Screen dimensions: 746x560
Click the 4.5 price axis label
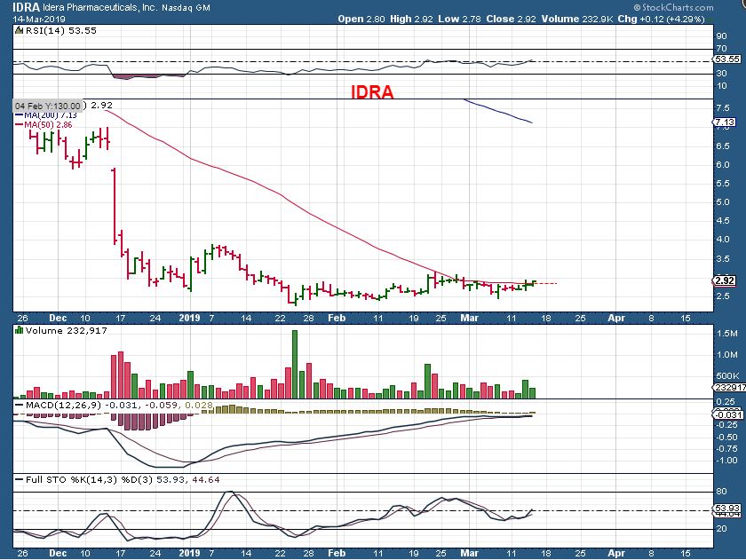click(x=723, y=221)
